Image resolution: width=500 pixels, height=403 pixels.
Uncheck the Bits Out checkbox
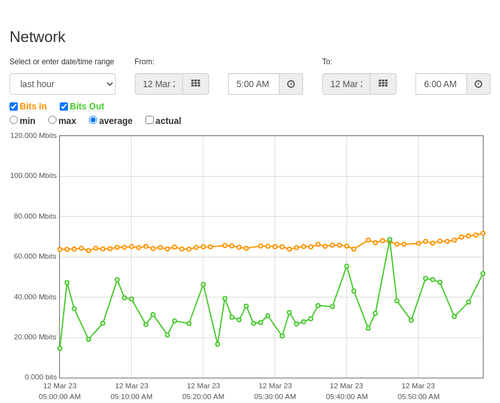click(64, 106)
